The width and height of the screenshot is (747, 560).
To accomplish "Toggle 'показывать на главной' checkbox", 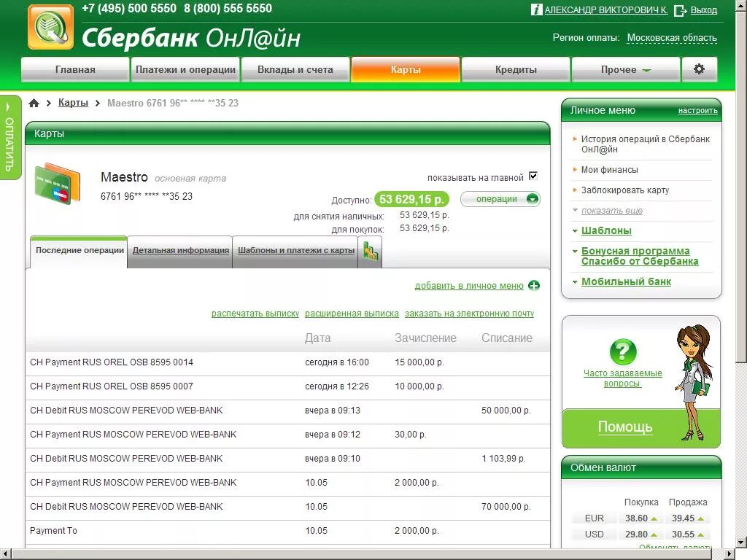I will coord(533,176).
